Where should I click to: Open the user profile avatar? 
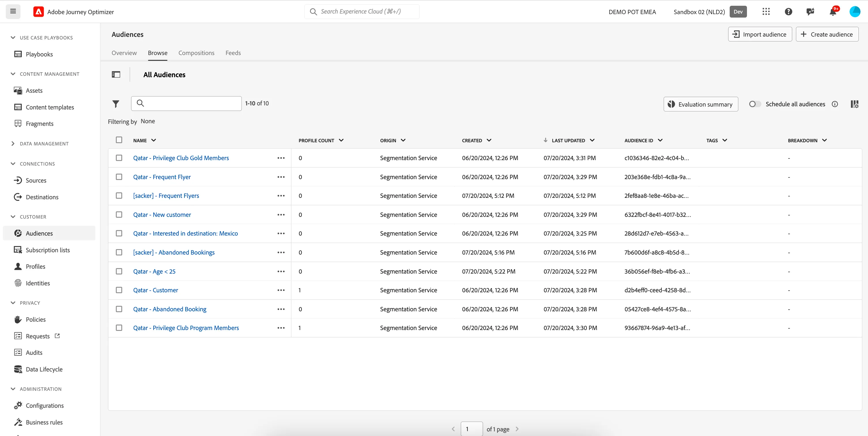(x=854, y=12)
